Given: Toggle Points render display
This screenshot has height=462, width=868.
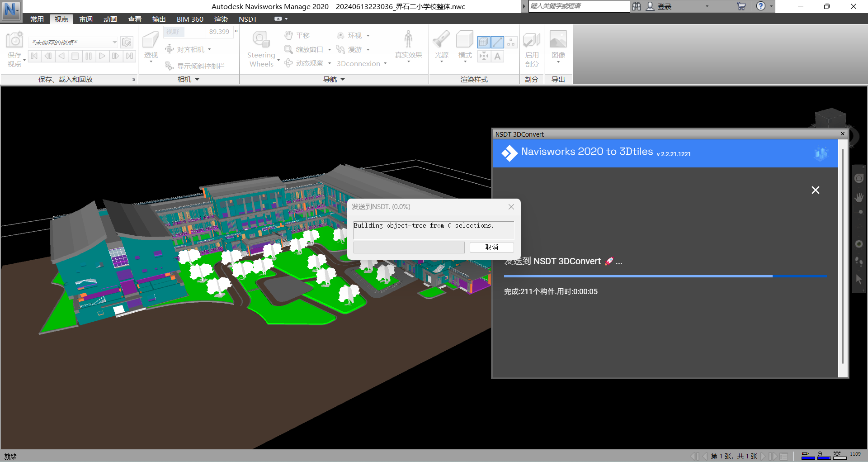Looking at the screenshot, I should click(x=511, y=42).
